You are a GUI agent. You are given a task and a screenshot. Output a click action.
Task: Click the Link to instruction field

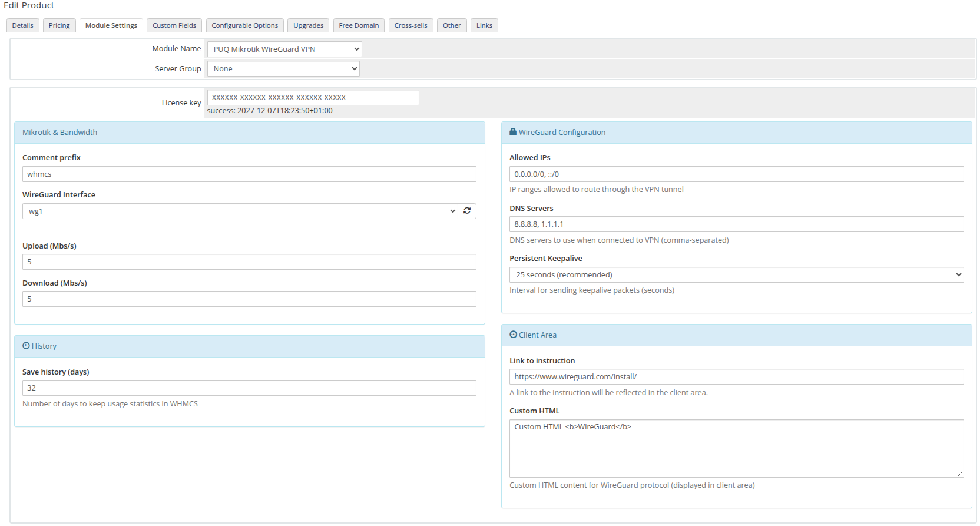(736, 376)
